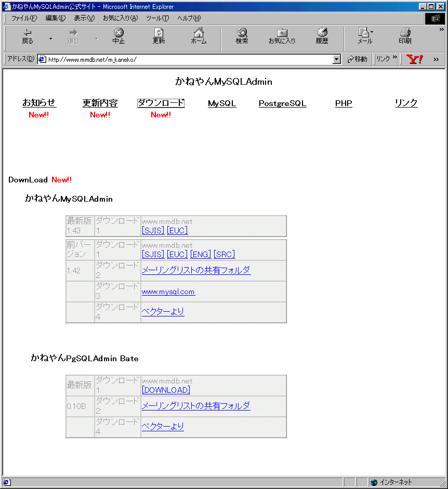This screenshot has width=448, height=489.
Task: Download previous version [SRC] link
Action: click(x=225, y=255)
